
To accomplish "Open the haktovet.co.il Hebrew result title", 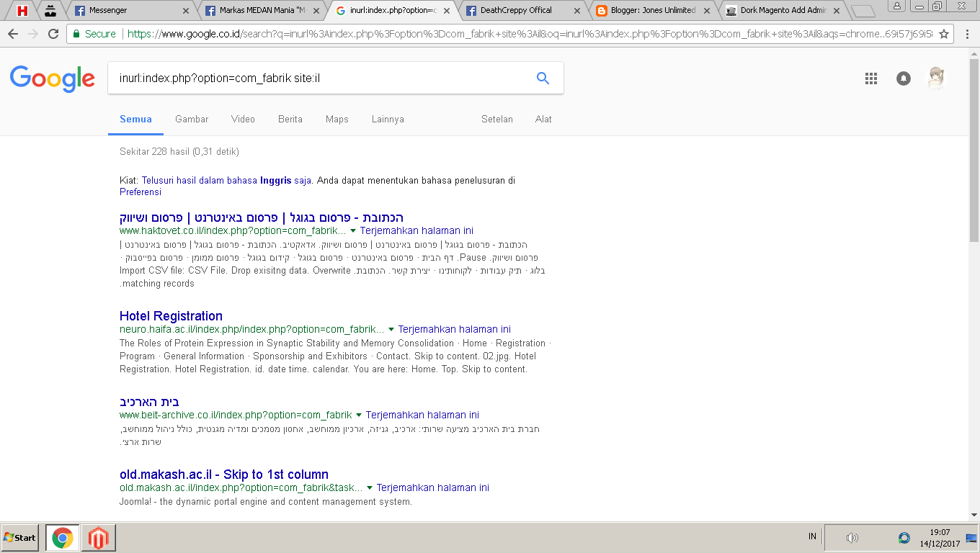I will click(262, 217).
